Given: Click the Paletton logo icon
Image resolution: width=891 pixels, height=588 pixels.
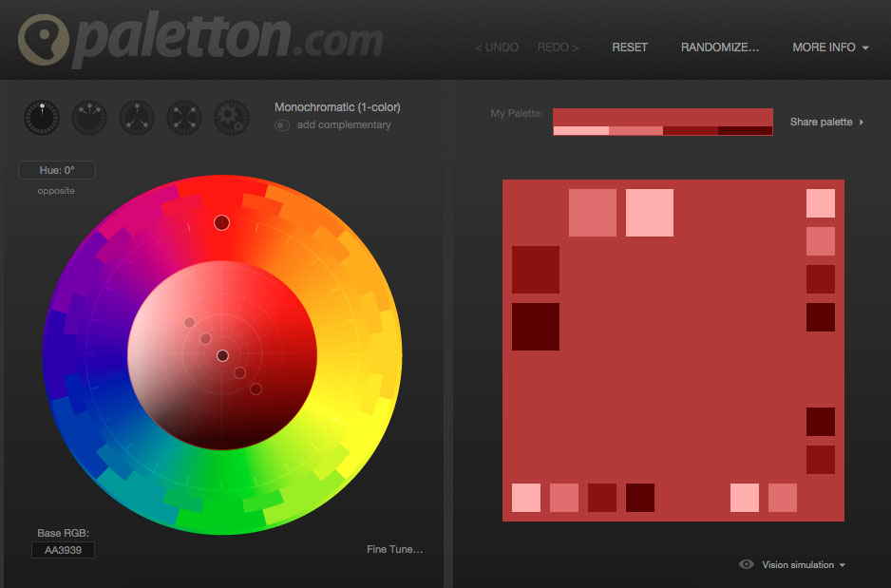Looking at the screenshot, I should pos(43,39).
